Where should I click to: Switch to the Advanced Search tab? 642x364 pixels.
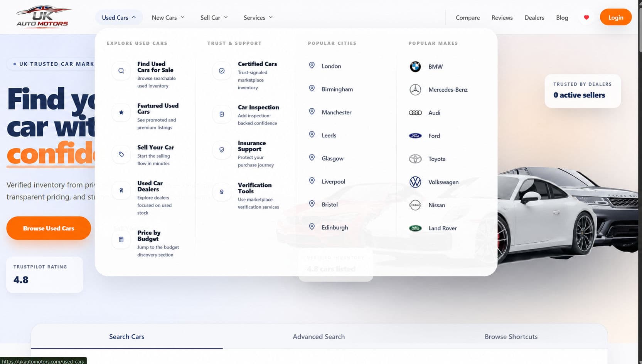click(x=319, y=336)
